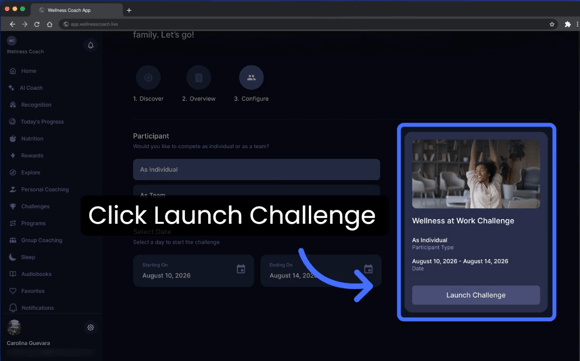Click the browser home icon
This screenshot has height=361, width=580.
[x=49, y=24]
